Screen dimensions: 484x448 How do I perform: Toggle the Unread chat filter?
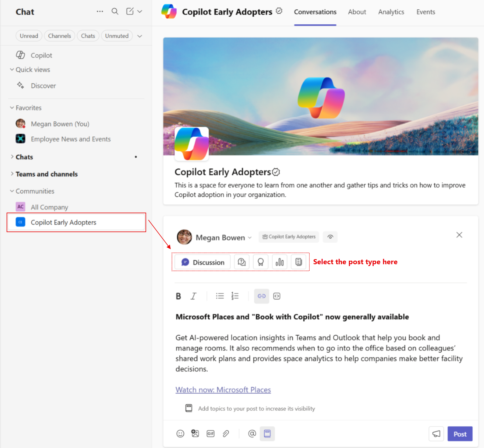click(29, 35)
